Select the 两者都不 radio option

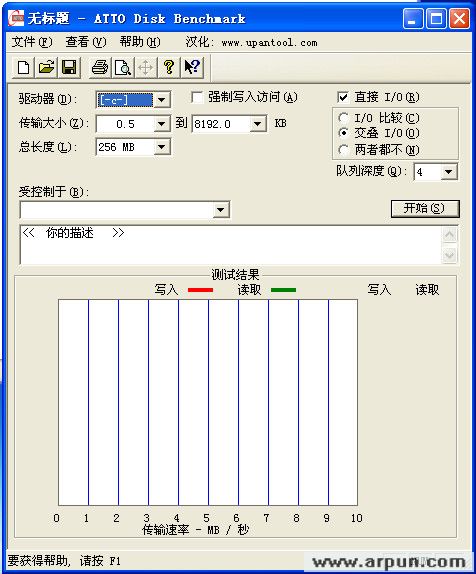343,149
